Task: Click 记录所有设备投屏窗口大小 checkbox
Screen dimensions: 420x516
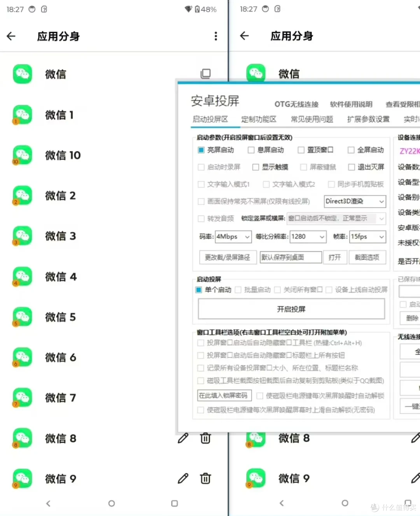Action: [x=201, y=368]
